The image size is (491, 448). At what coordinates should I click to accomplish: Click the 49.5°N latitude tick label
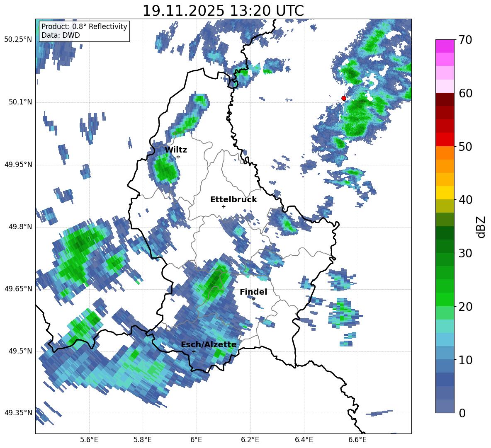[20, 351]
